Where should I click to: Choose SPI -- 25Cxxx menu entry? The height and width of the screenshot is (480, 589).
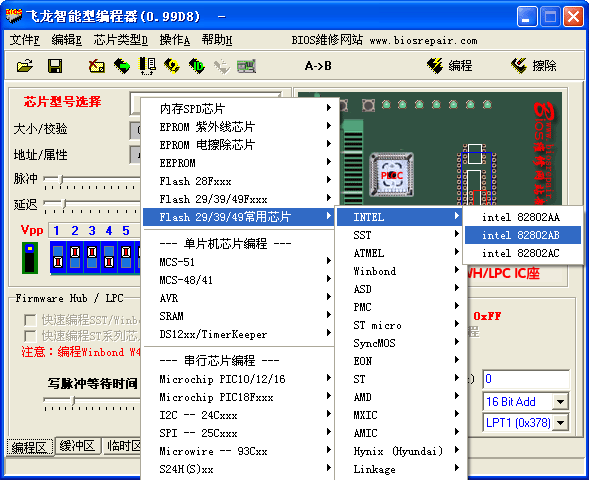239,433
